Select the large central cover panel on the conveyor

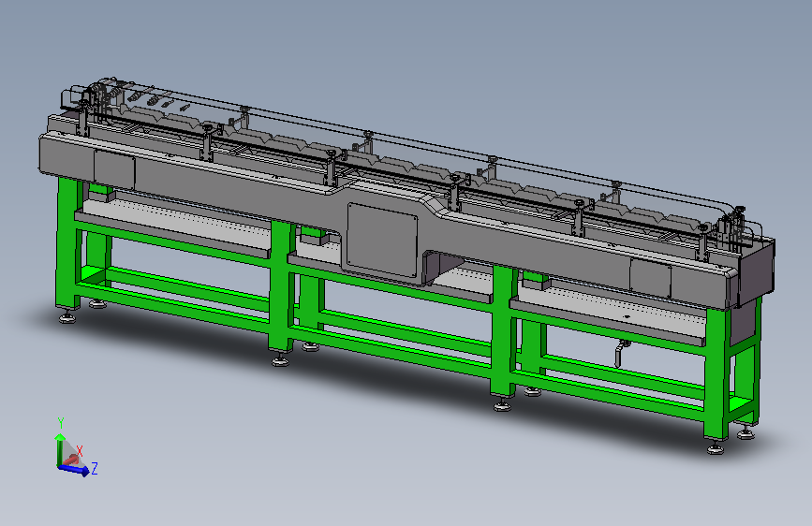382,241
